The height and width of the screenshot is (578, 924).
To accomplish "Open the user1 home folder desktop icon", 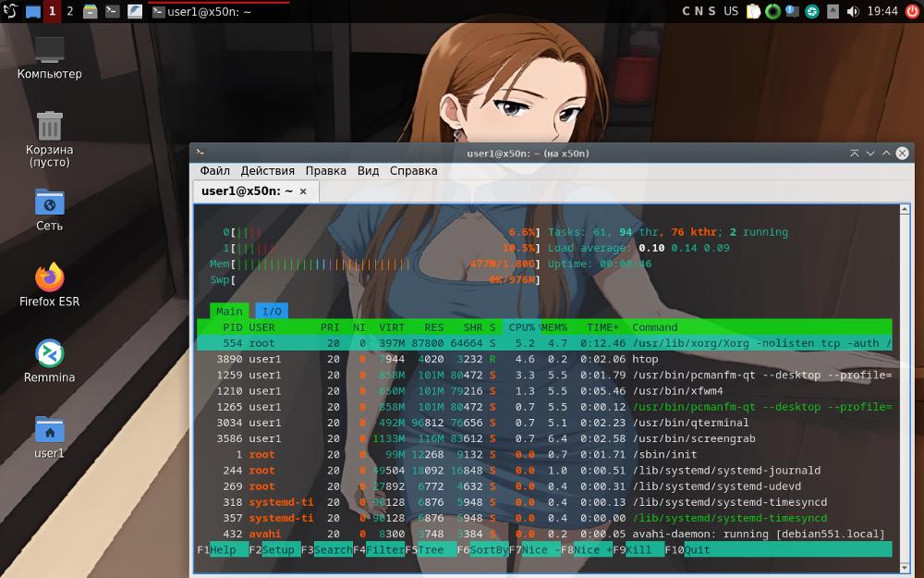I will [x=50, y=437].
